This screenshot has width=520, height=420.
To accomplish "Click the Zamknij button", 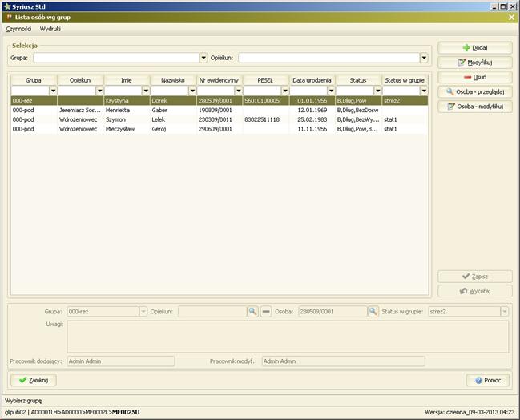I will (x=34, y=380).
